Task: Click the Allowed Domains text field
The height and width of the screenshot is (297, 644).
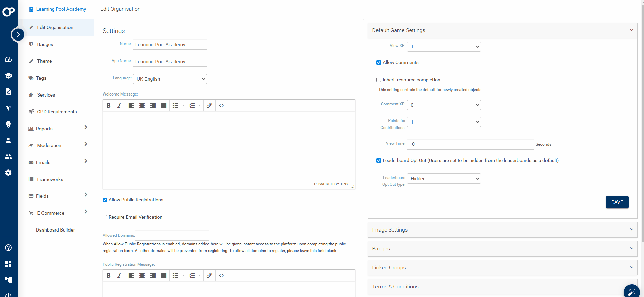Action: click(172, 235)
